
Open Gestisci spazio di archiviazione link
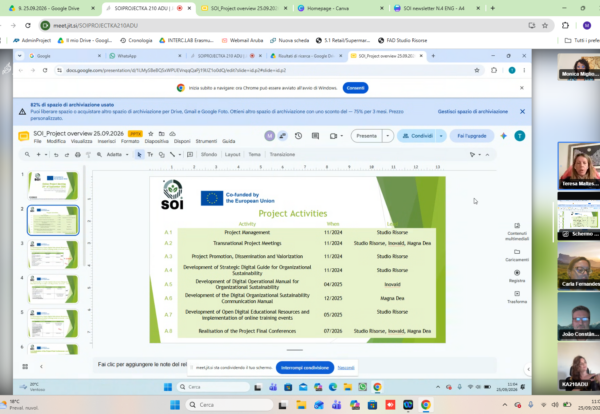473,112
